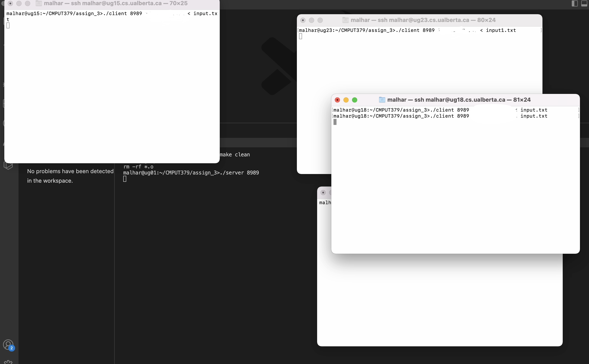Close the partially hidden bottom terminal window

tap(323, 193)
